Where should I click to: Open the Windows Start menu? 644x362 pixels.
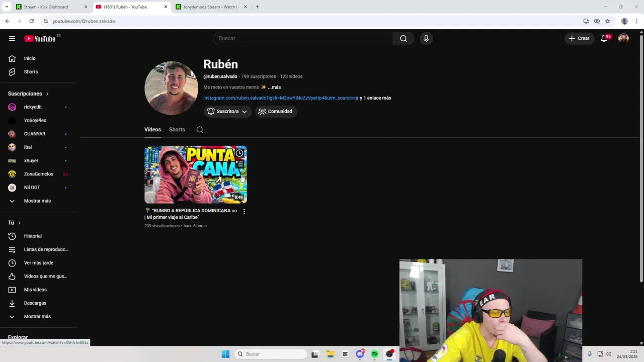point(225,354)
